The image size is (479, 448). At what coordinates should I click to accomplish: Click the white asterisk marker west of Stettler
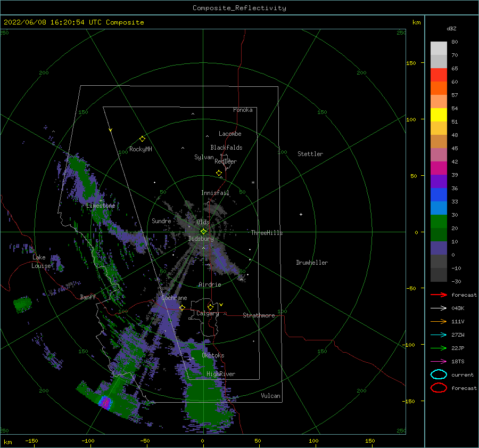253,183
